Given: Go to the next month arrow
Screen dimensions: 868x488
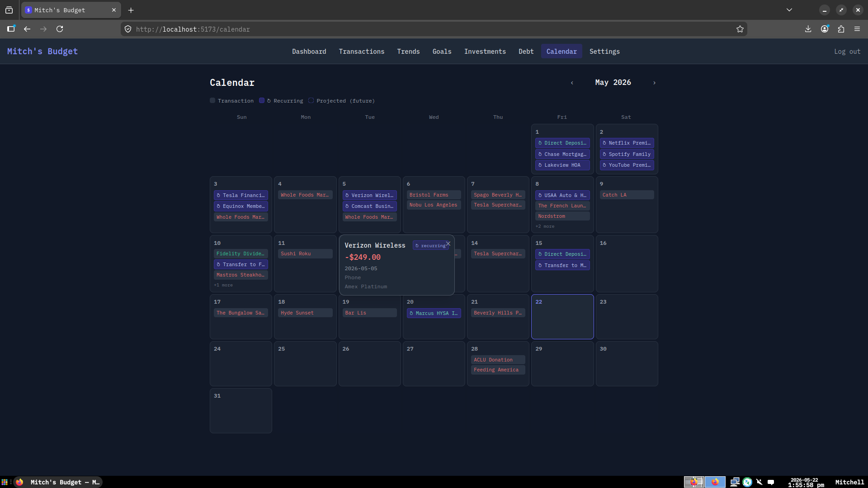Looking at the screenshot, I should 654,83.
